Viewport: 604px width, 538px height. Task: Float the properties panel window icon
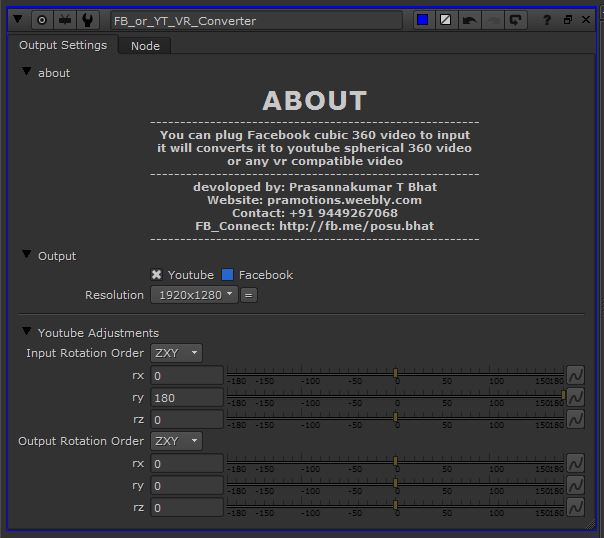pos(568,20)
